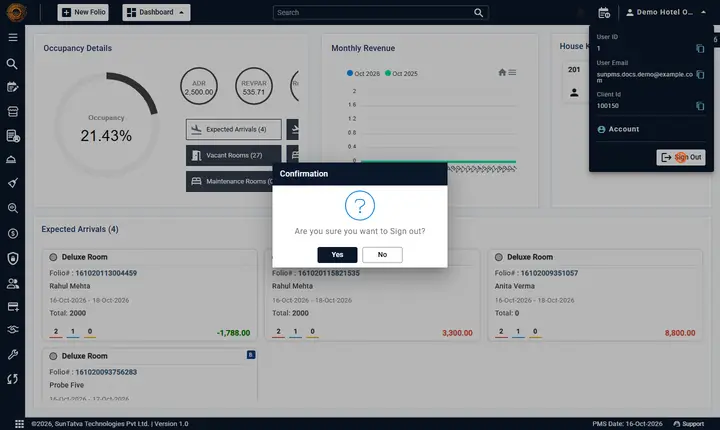Open folio 16102009351057 for Anita Verma
The image size is (720, 430).
[595, 295]
